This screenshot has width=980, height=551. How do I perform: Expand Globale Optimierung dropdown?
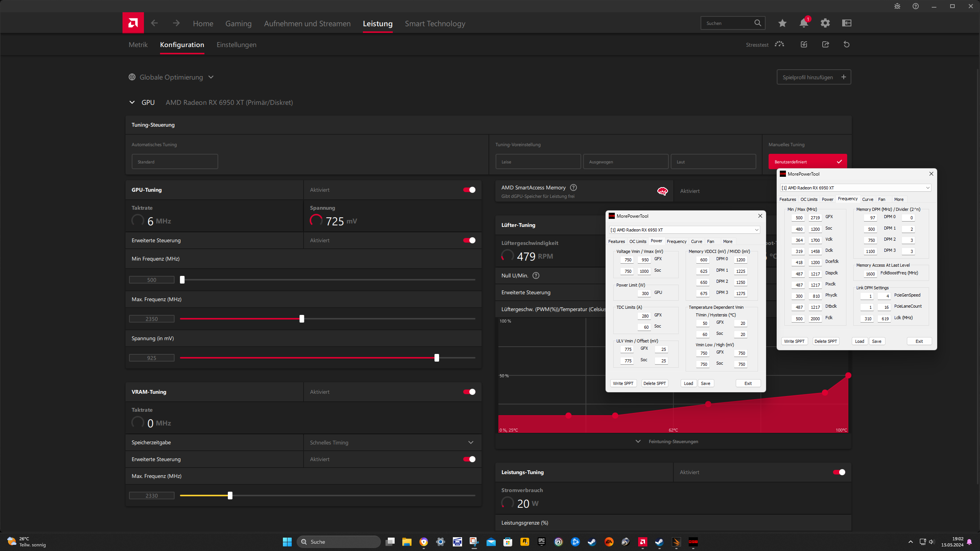(x=171, y=77)
